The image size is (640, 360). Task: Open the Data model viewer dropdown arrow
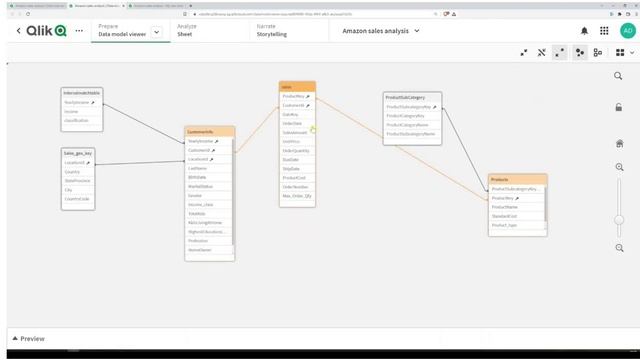157,32
